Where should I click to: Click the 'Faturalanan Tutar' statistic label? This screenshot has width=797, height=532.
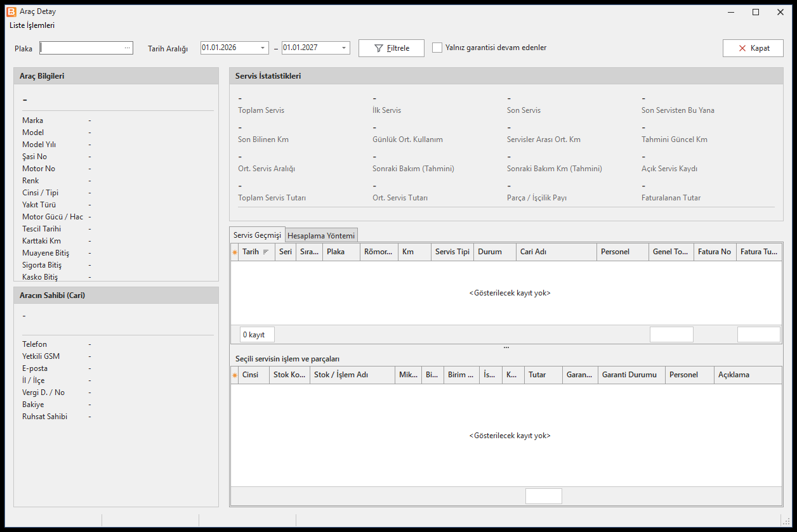tap(671, 198)
